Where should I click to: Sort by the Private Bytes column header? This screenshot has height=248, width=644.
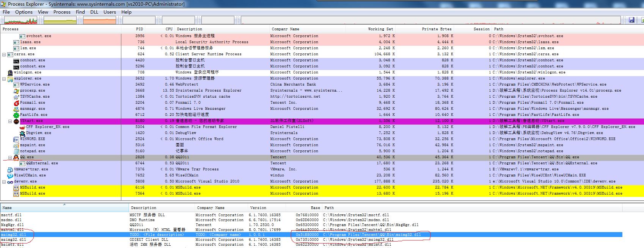pyautogui.click(x=425, y=29)
